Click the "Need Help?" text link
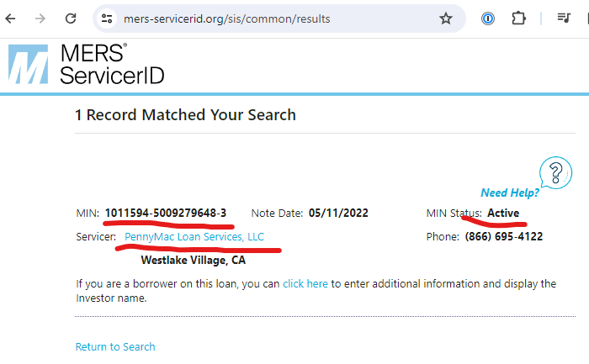This screenshot has height=364, width=589. [x=510, y=193]
